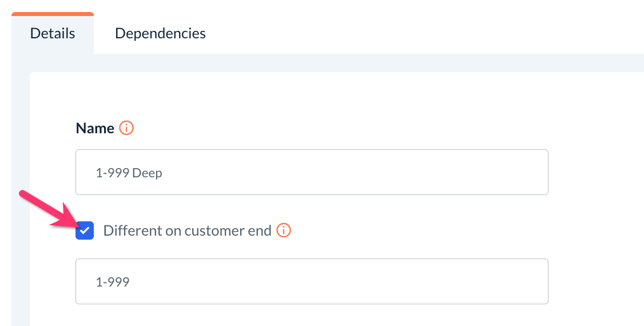This screenshot has width=644, height=326.
Task: Uncheck the Different on customer end checkbox
Action: pos(85,231)
